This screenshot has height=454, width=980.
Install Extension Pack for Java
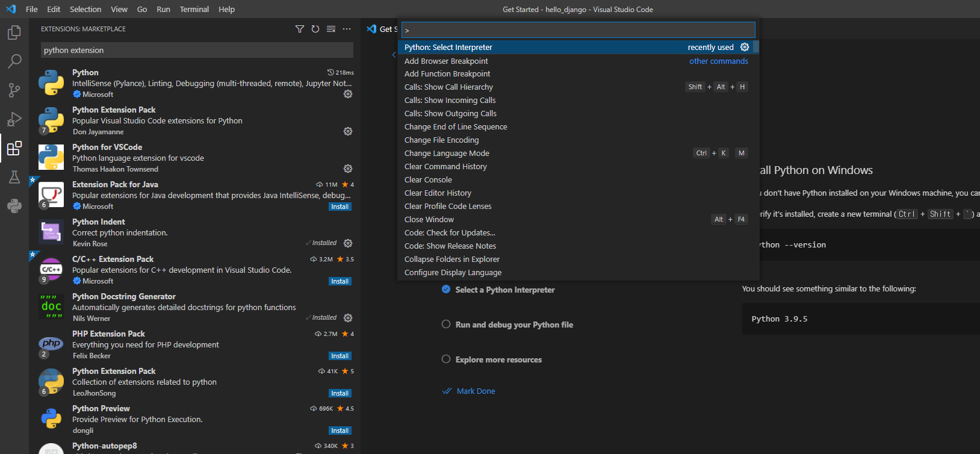click(340, 207)
